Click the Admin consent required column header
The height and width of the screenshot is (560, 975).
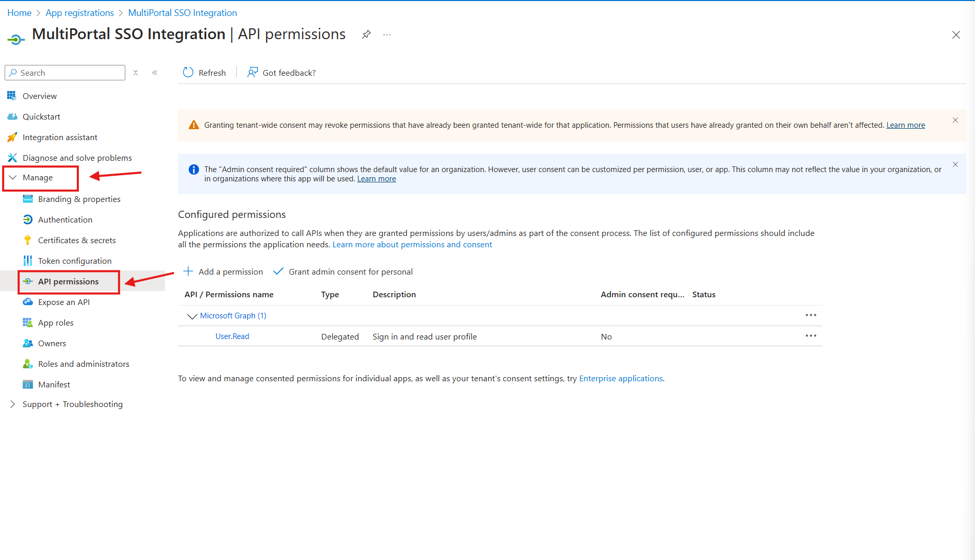pyautogui.click(x=642, y=295)
